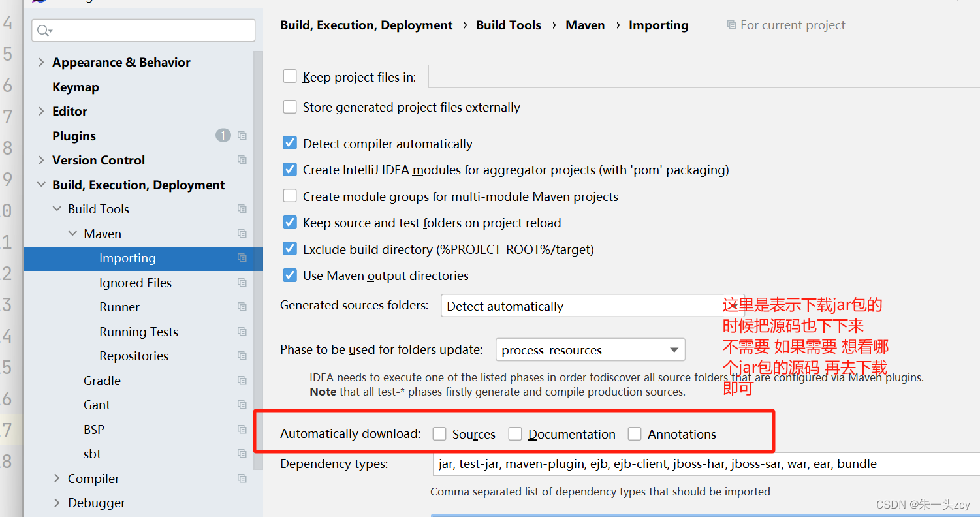Click the project-level icon beside Importing

point(242,258)
